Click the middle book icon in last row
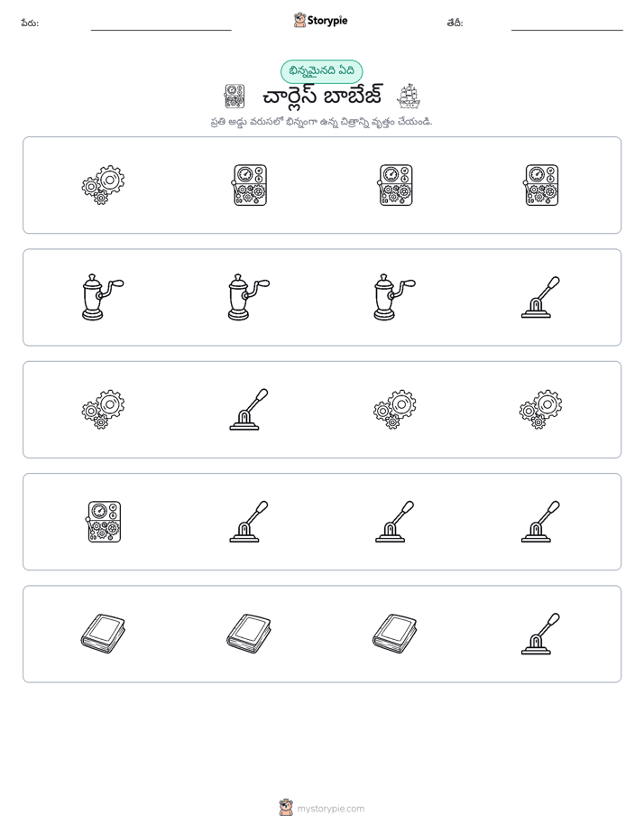Image resolution: width=644 pixels, height=834 pixels. point(249,634)
